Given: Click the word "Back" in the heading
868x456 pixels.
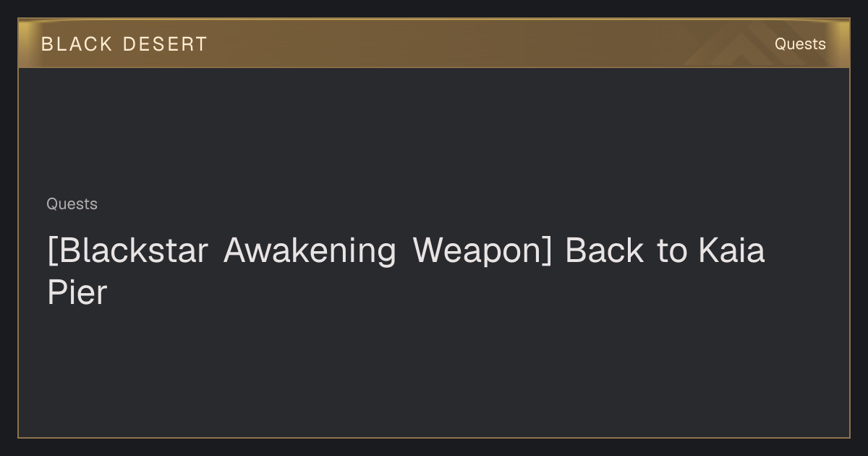Looking at the screenshot, I should click(x=604, y=250).
